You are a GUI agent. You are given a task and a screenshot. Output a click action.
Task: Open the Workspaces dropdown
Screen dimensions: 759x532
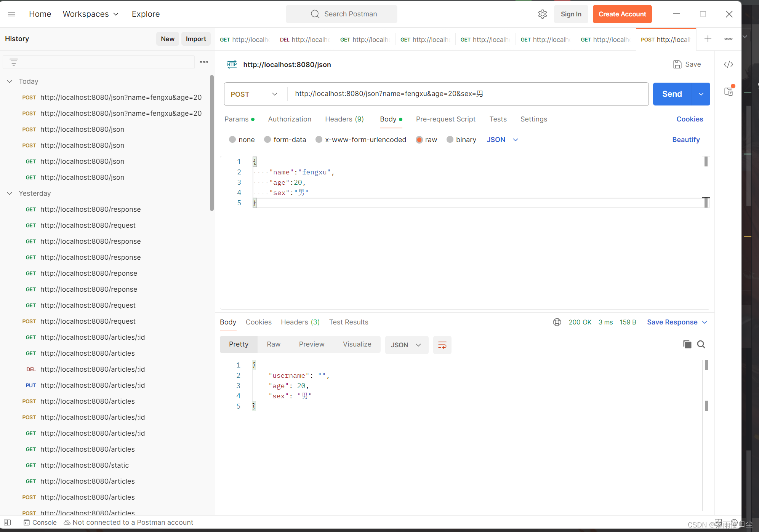(x=91, y=14)
